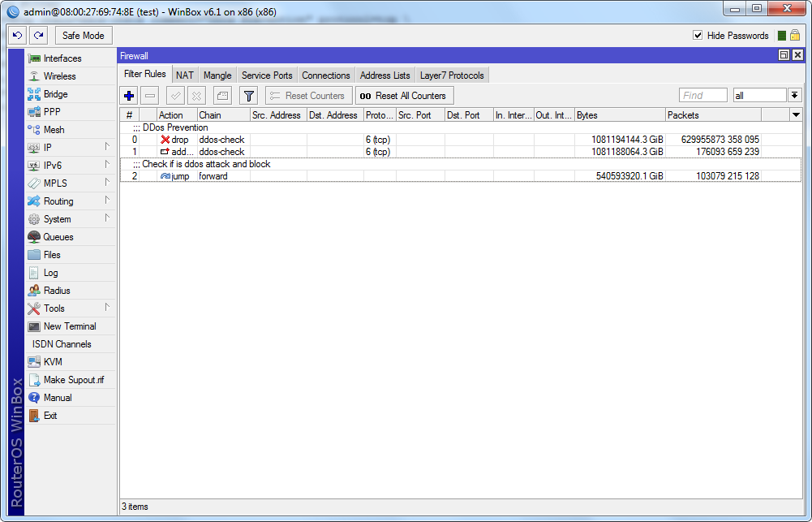Screen dimensions: 812x522
Task: Expand the Routing submenu
Action: [x=71, y=201]
